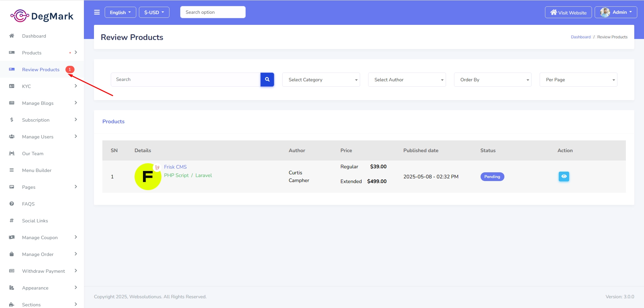This screenshot has width=644, height=308.
Task: Open the Order By dropdown
Action: tap(493, 80)
